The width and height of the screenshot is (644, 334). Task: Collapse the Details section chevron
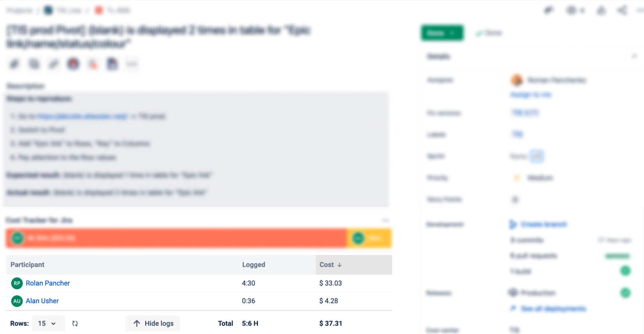click(x=635, y=56)
